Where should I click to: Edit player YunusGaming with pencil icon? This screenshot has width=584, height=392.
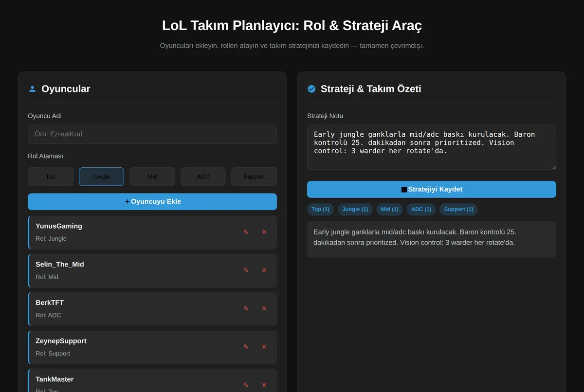click(x=246, y=232)
